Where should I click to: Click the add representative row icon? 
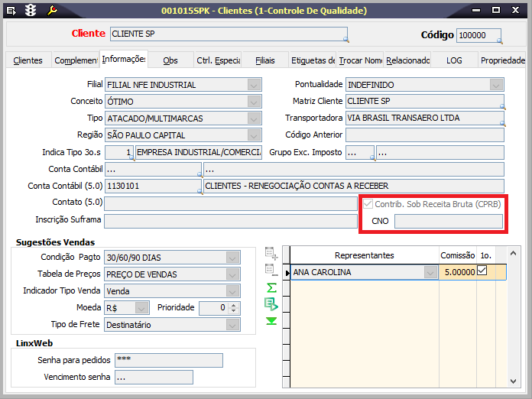pyautogui.click(x=271, y=254)
